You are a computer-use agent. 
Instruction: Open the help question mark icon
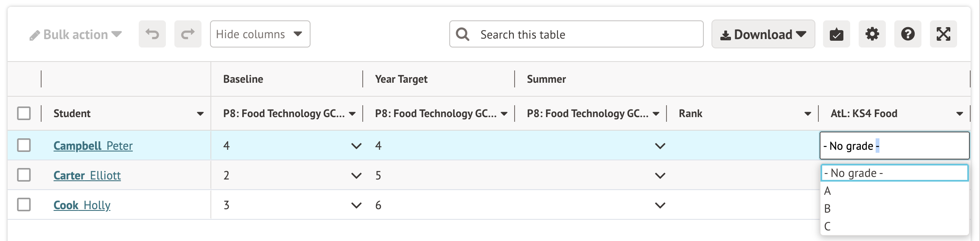(907, 34)
